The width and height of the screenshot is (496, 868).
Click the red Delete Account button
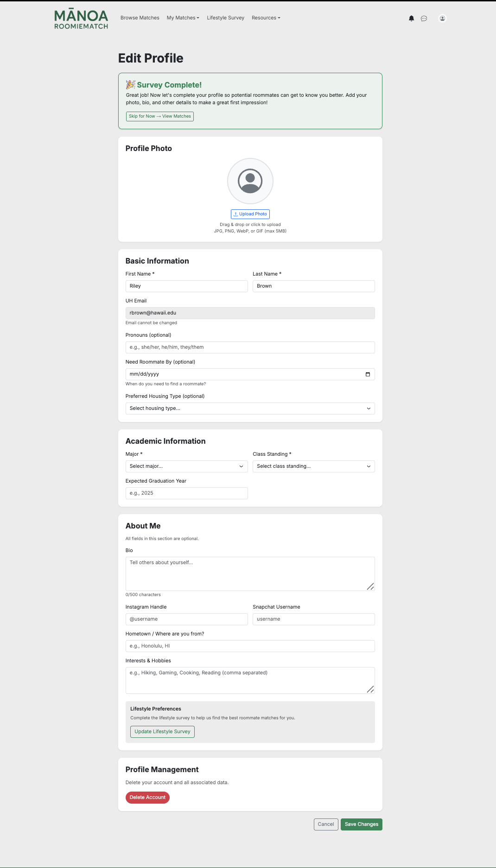pos(147,798)
